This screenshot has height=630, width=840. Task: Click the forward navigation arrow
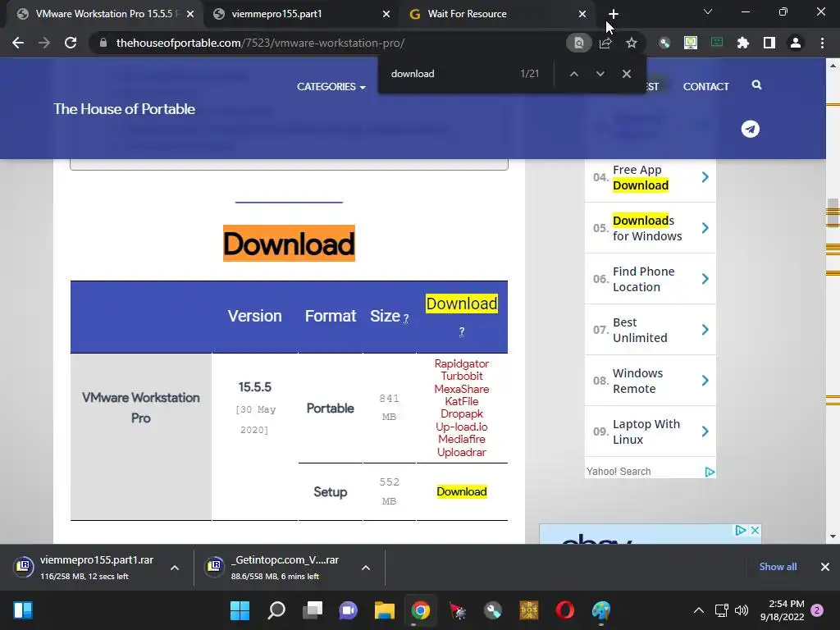pos(44,43)
